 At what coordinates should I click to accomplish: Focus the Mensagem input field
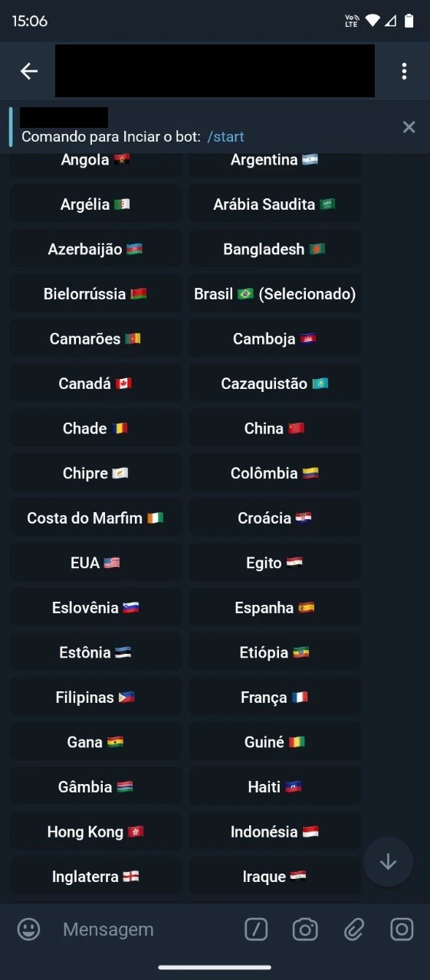point(146,929)
